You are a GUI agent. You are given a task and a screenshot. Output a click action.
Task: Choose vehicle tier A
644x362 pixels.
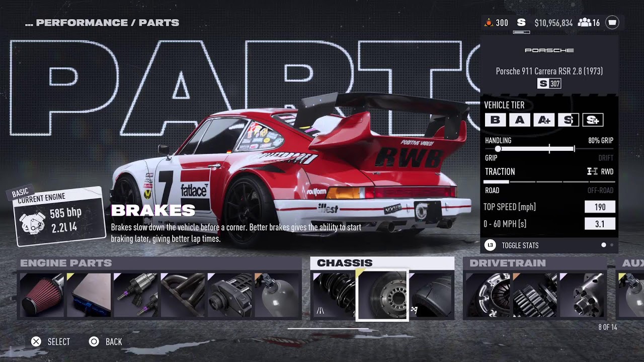pyautogui.click(x=520, y=120)
